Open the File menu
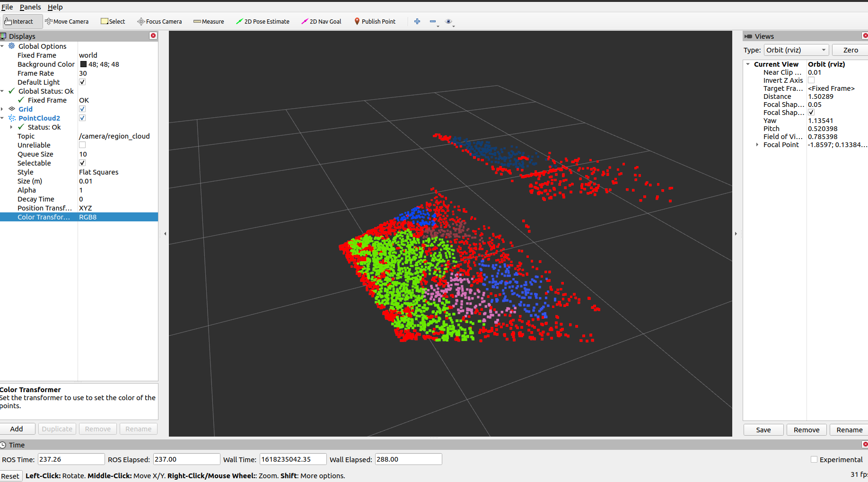868x482 pixels. 7,7
